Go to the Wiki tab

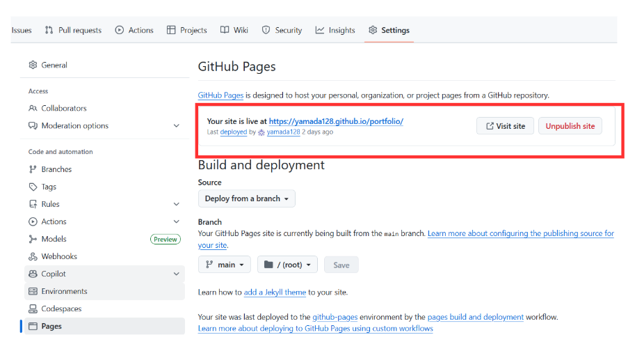(234, 30)
